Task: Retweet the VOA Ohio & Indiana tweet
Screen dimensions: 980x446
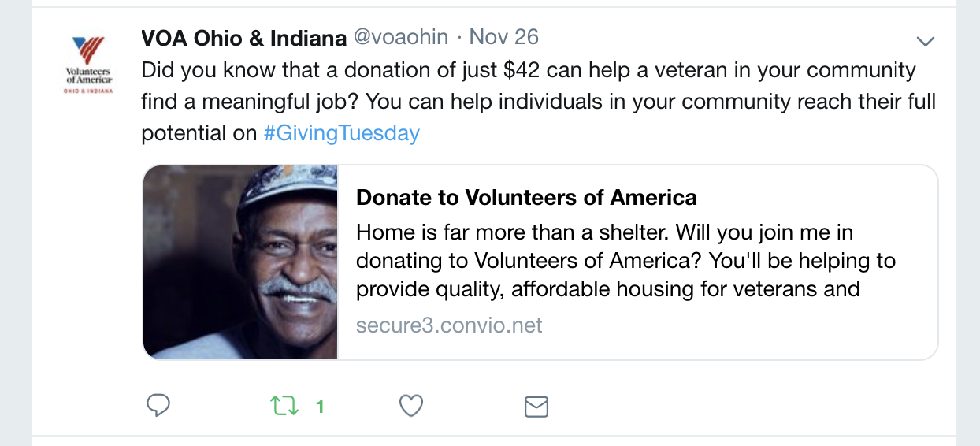Action: tap(284, 406)
